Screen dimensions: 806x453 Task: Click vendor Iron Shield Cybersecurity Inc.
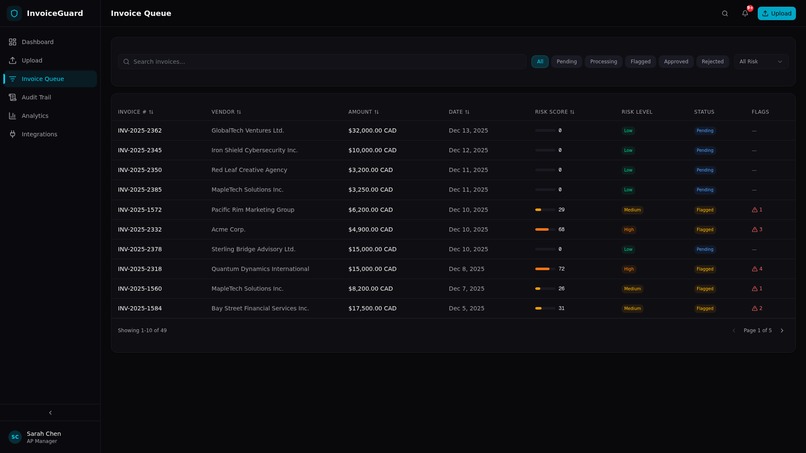pyautogui.click(x=254, y=150)
